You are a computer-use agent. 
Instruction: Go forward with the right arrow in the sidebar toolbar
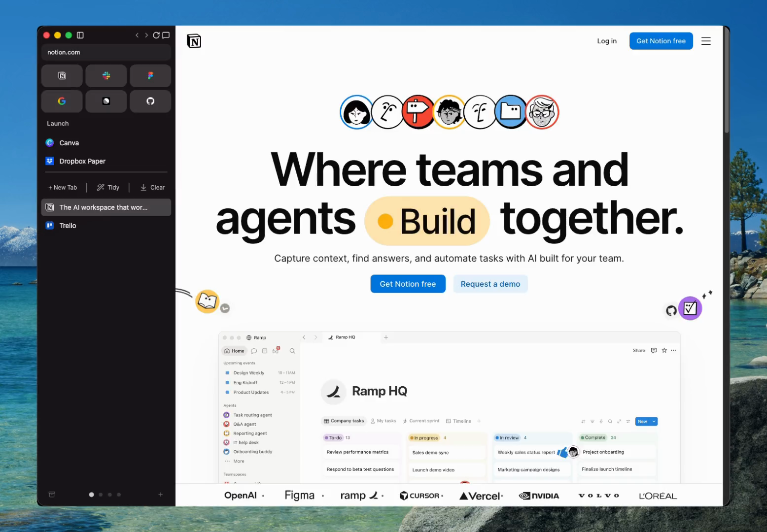tap(146, 35)
